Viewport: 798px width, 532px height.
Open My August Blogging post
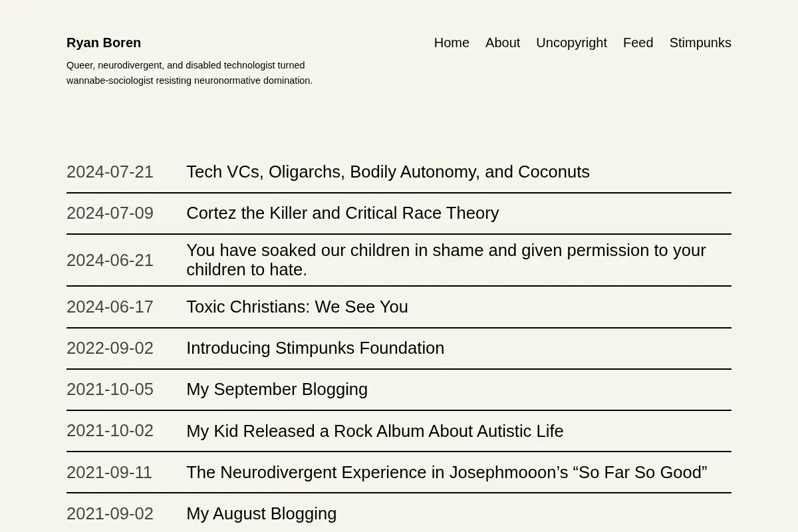point(261,513)
